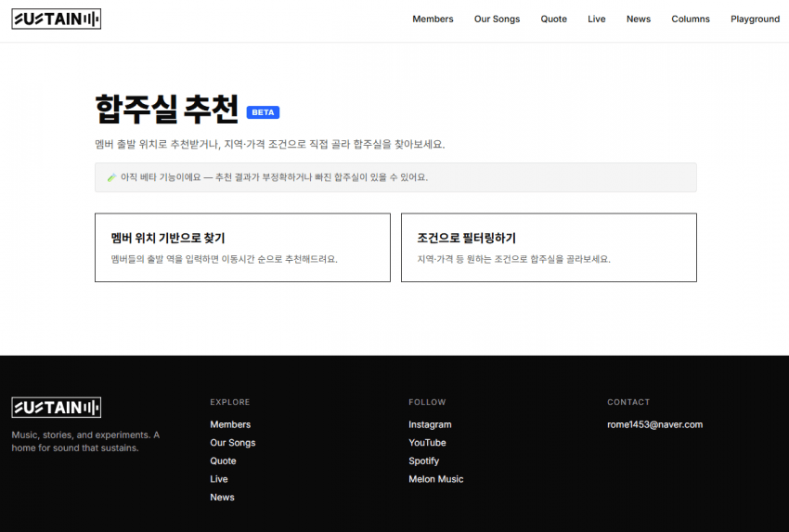Click the SUSTAIN logo in the header
This screenshot has width=789, height=532.
(57, 19)
